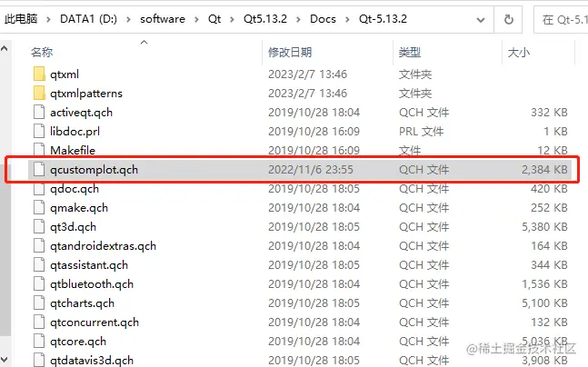Go to the Qt folder breadcrumb
Viewport: 588px width, 367px height.
click(214, 19)
